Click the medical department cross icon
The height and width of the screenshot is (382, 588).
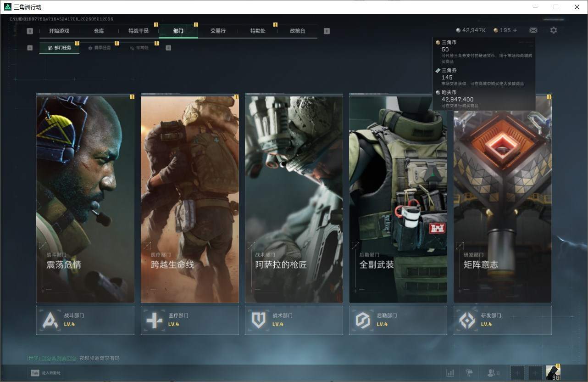point(154,320)
